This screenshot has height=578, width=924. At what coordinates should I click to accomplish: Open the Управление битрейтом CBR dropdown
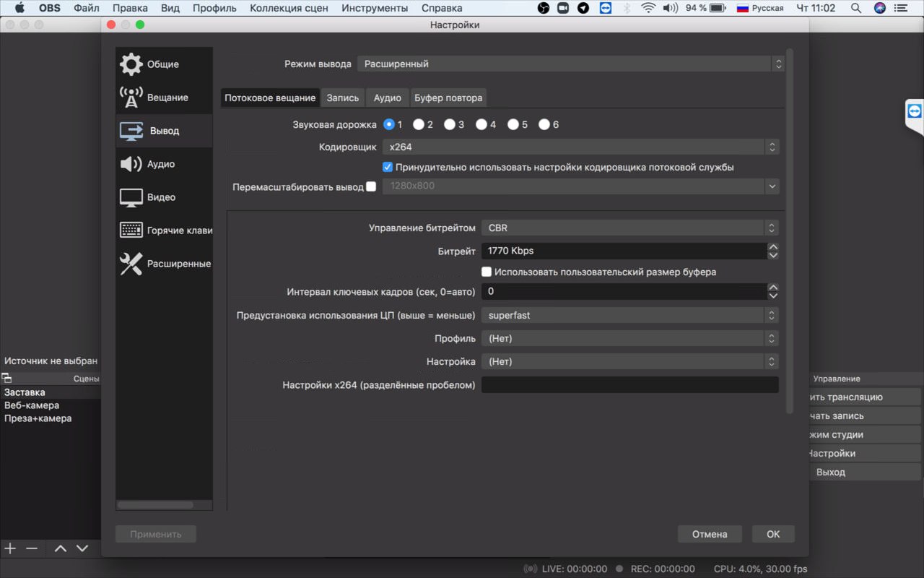630,228
